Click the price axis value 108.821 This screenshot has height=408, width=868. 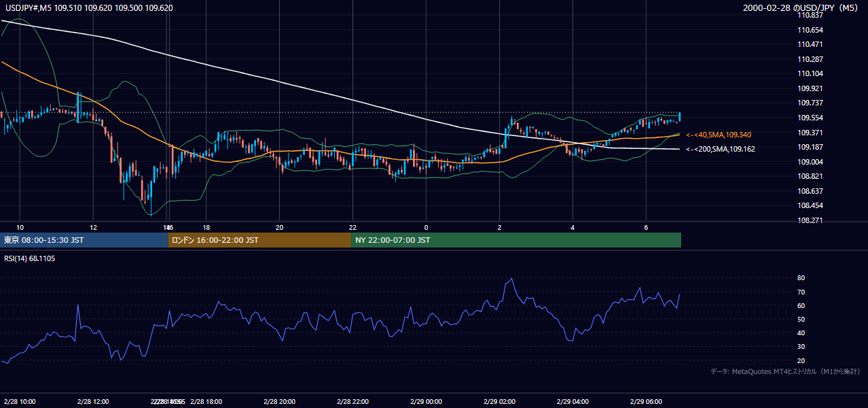811,176
